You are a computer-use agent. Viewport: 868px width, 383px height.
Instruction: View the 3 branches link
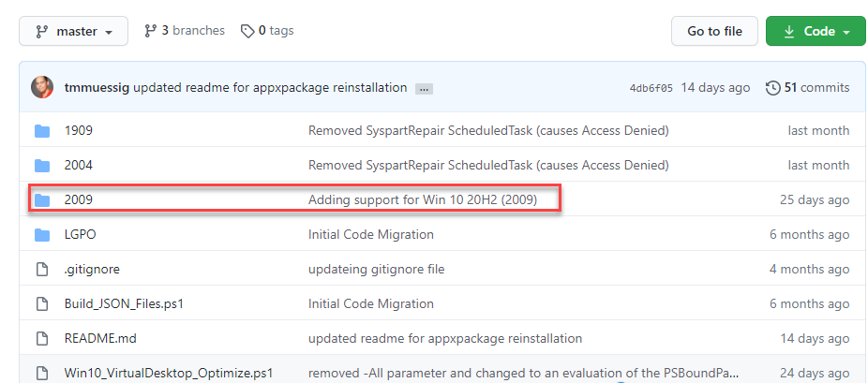(185, 31)
